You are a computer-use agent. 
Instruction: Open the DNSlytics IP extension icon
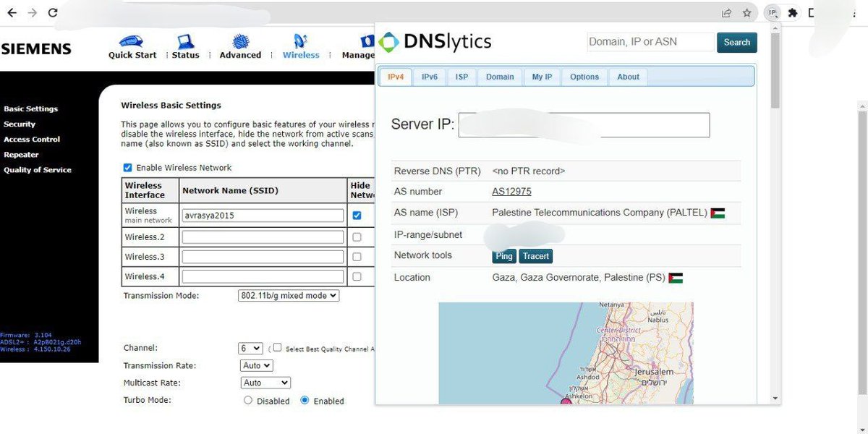point(773,12)
